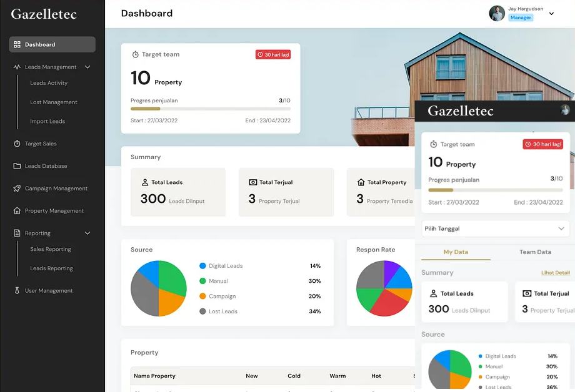Screen dimensions: 575x392
Task: Go to Sales Reporting page
Action: (x=51, y=249)
